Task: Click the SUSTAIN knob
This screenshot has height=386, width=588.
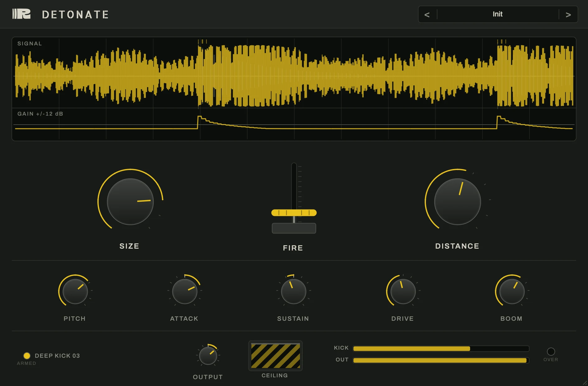Action: click(x=294, y=291)
